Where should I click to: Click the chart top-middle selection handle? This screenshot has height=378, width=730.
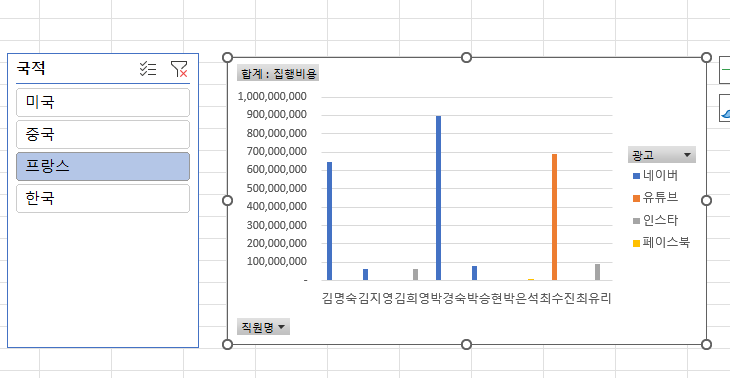(x=466, y=57)
